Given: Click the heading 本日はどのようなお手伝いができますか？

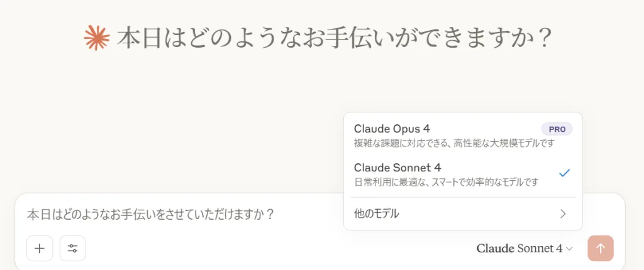Looking at the screenshot, I should pyautogui.click(x=333, y=38).
